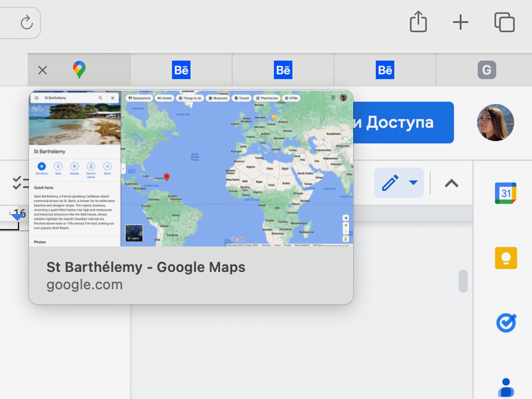
Task: Click the blue ruler indent marker
Action: click(17, 217)
